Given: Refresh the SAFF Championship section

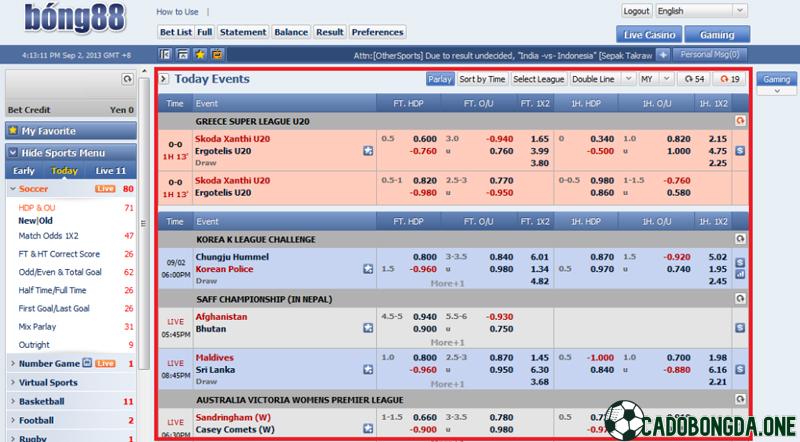Looking at the screenshot, I should 740,299.
